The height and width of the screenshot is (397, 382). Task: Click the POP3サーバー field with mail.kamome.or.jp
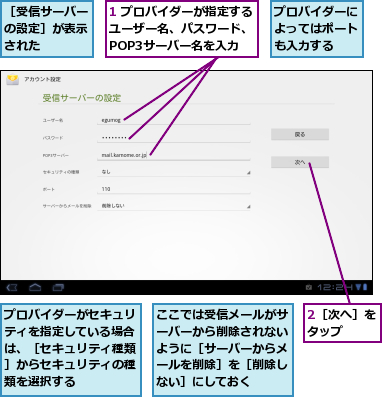pyautogui.click(x=174, y=155)
